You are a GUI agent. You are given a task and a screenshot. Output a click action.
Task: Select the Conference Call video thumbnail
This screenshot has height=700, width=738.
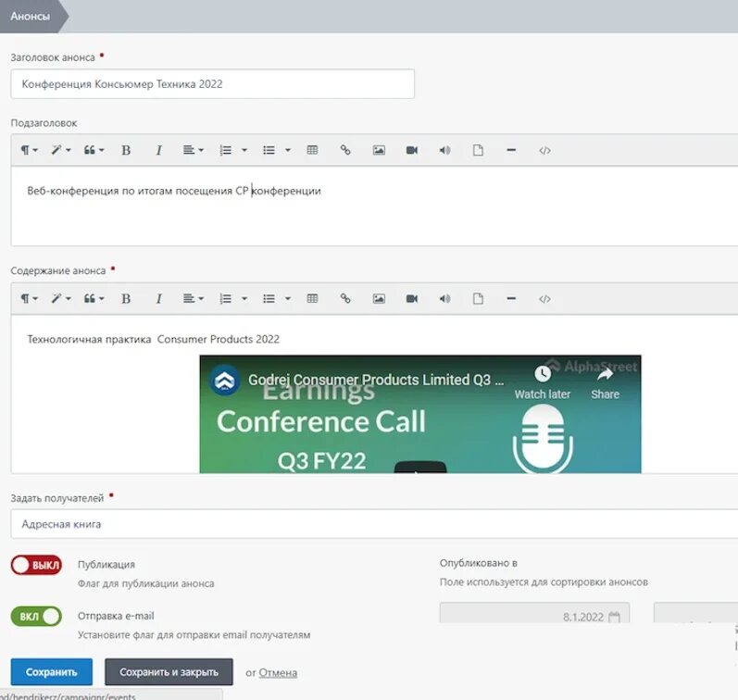click(x=420, y=414)
